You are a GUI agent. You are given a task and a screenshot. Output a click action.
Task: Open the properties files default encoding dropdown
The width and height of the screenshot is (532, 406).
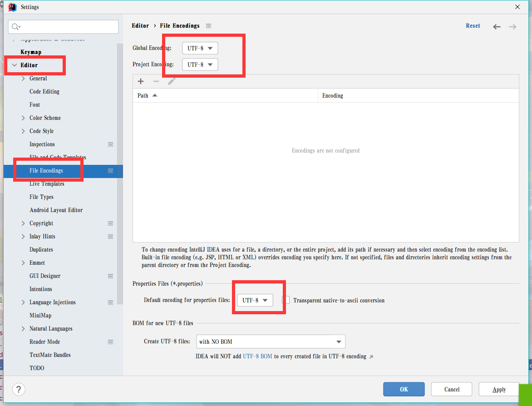(255, 300)
